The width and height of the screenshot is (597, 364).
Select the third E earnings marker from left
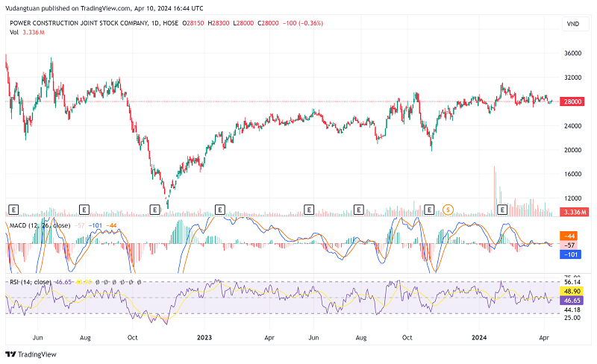coord(154,210)
